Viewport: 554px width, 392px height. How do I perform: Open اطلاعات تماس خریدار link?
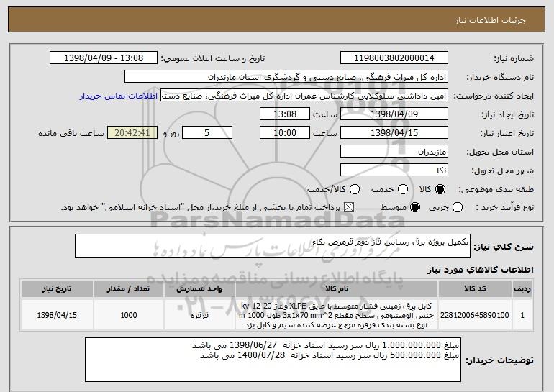coord(119,96)
